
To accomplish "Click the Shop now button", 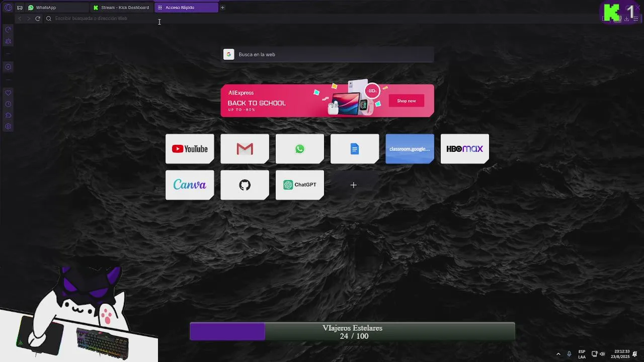I will (406, 101).
